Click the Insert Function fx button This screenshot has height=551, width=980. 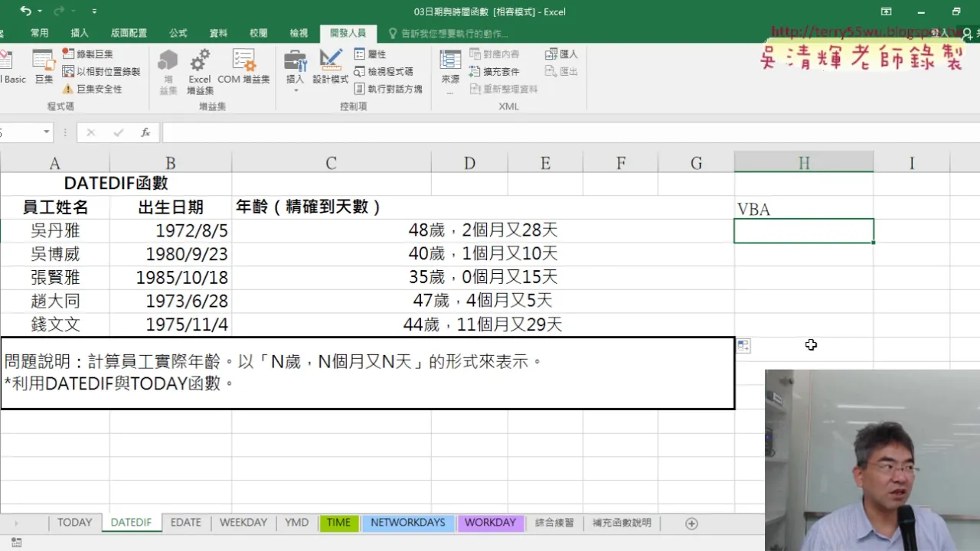(145, 132)
